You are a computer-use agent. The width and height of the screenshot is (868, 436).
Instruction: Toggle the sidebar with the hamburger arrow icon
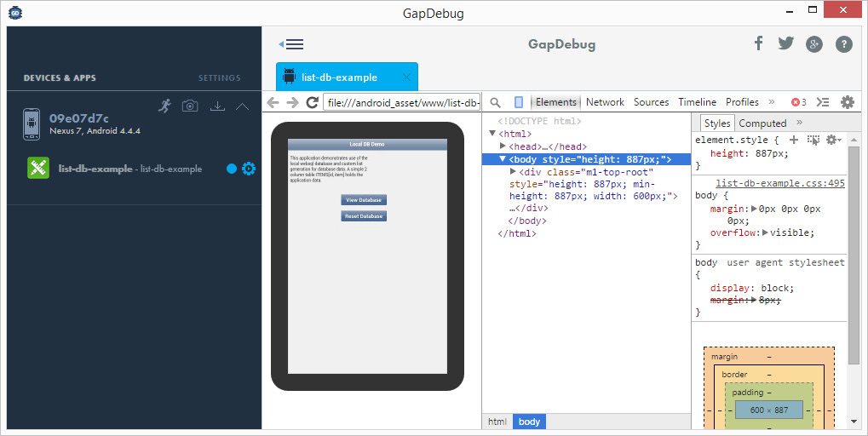pyautogui.click(x=291, y=44)
